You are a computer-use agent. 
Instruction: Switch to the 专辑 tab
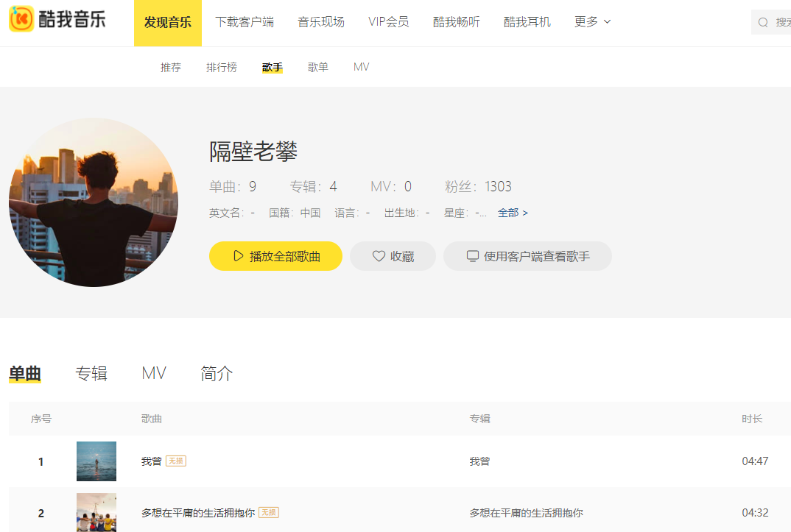91,374
